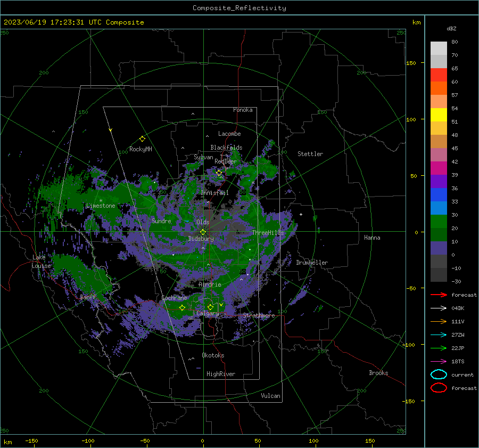Select the purple 39-36 dBZ swatch
Image resolution: width=479 pixels, height=448 pixels.
(439, 182)
